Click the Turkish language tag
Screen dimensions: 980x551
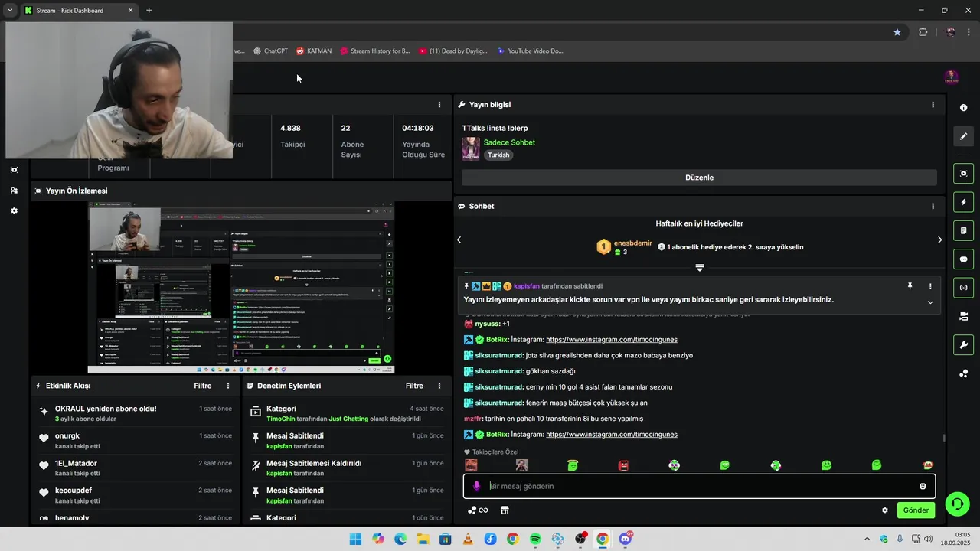tap(498, 155)
